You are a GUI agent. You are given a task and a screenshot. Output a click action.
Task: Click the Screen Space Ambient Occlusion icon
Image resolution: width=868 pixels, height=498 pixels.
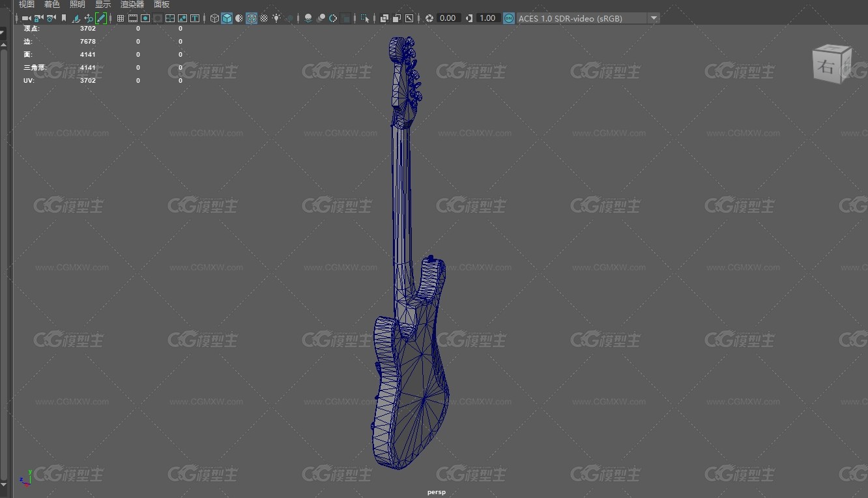(x=308, y=18)
